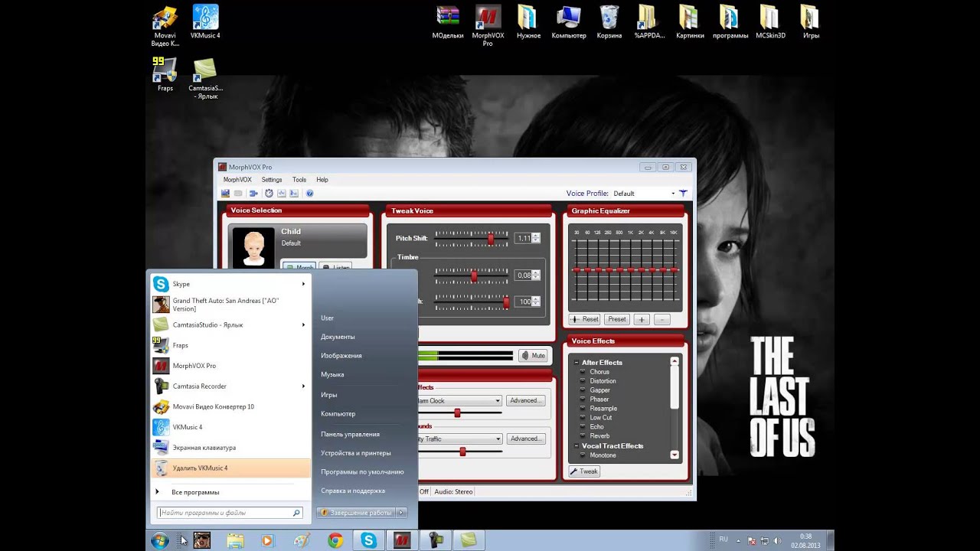Open Панель управления in Start menu

(x=350, y=434)
